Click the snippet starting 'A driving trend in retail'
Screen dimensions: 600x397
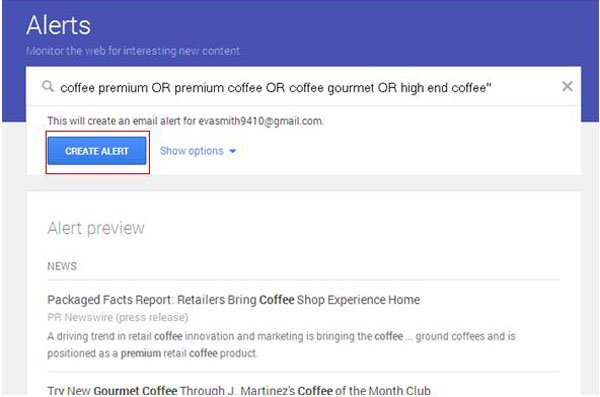coord(281,345)
